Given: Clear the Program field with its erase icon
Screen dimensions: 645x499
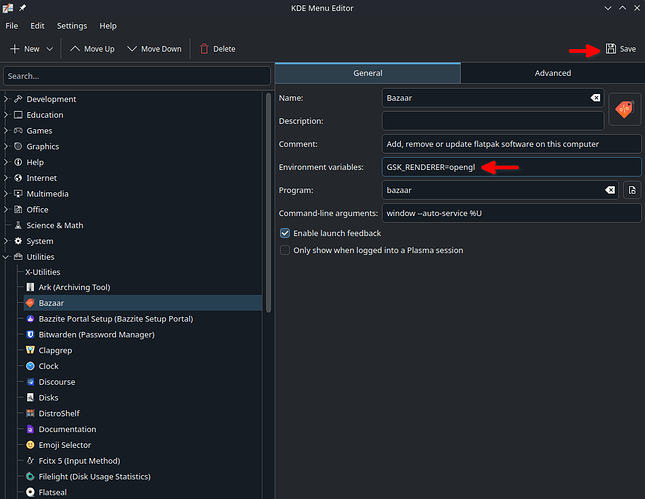Looking at the screenshot, I should coord(610,190).
